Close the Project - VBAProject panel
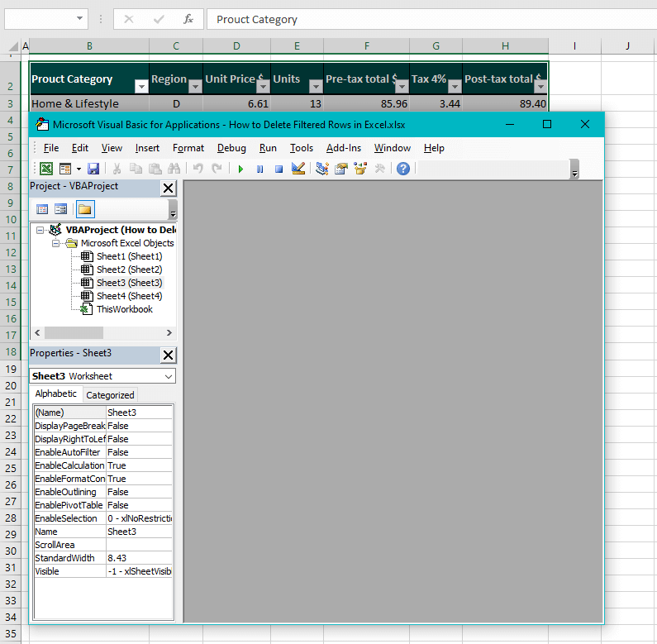This screenshot has height=644, width=657. pyautogui.click(x=168, y=188)
